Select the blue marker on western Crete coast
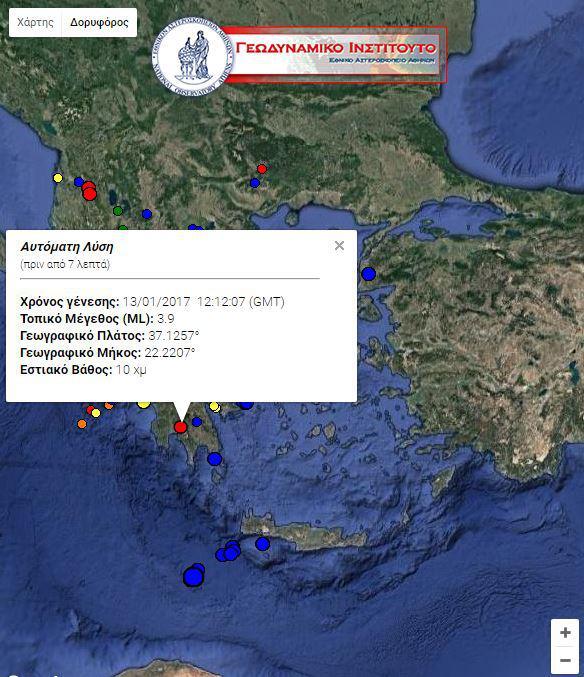The image size is (584, 677). click(x=262, y=544)
